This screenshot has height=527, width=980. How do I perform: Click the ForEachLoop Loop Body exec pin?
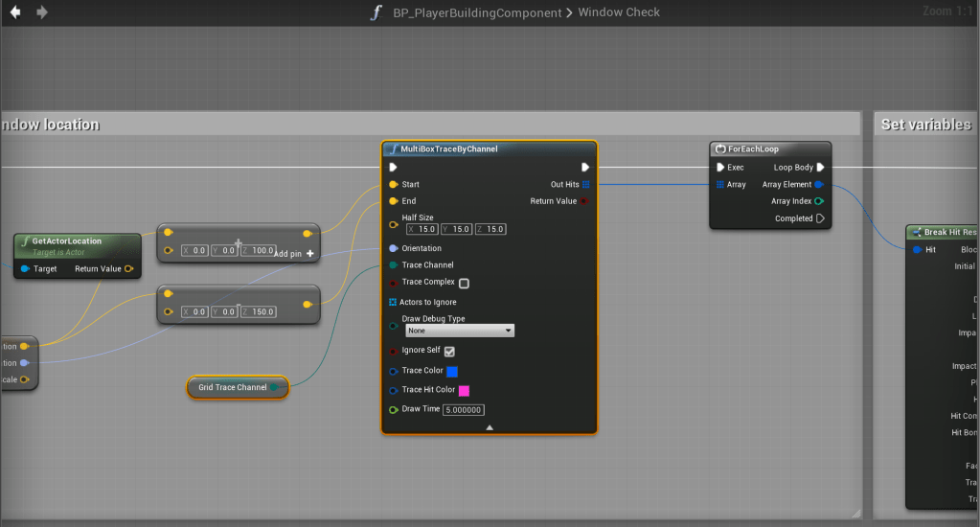(x=821, y=168)
